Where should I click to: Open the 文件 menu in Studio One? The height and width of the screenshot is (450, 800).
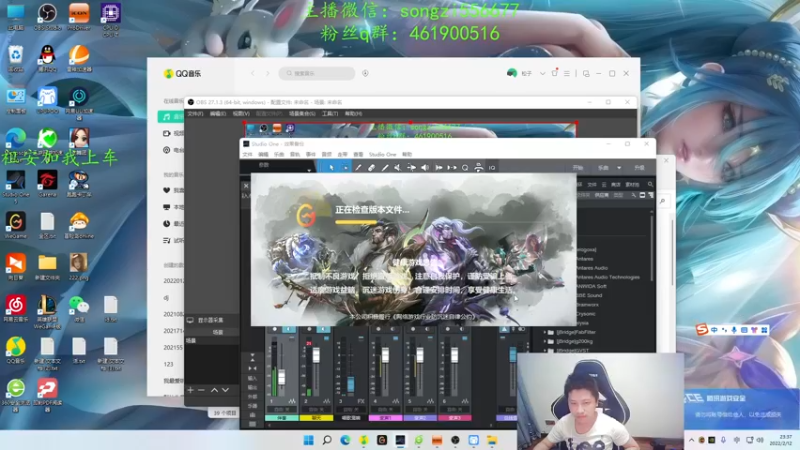click(247, 154)
